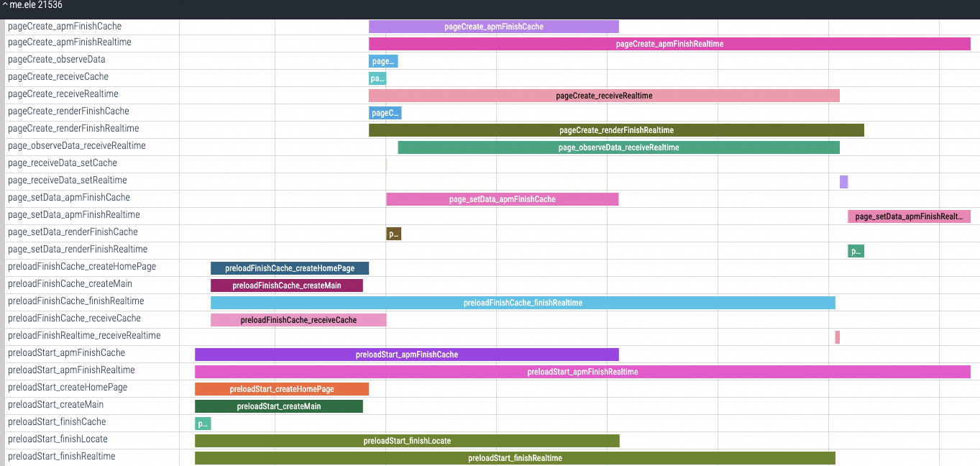Viewport: 980px width, 466px height.
Task: Select the magenta pageCreate_apmFinishRealtime slice bar
Action: [x=669, y=44]
